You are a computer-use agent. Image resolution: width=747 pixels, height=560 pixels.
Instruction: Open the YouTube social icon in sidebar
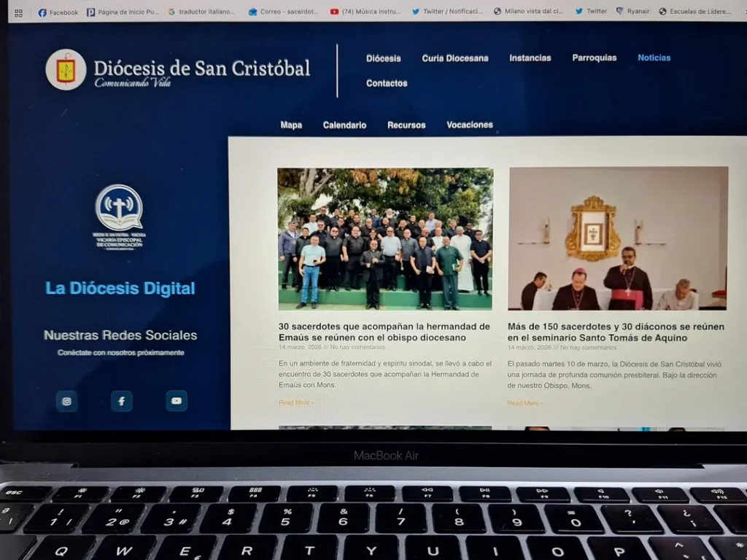177,401
